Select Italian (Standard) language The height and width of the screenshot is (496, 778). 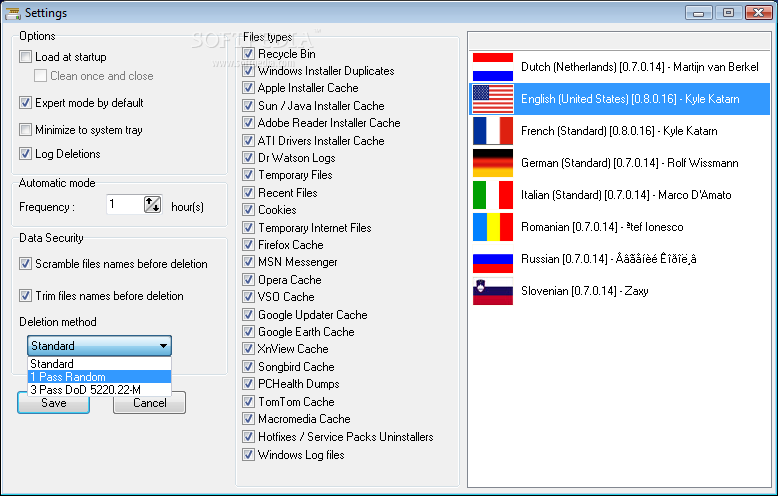click(x=619, y=195)
